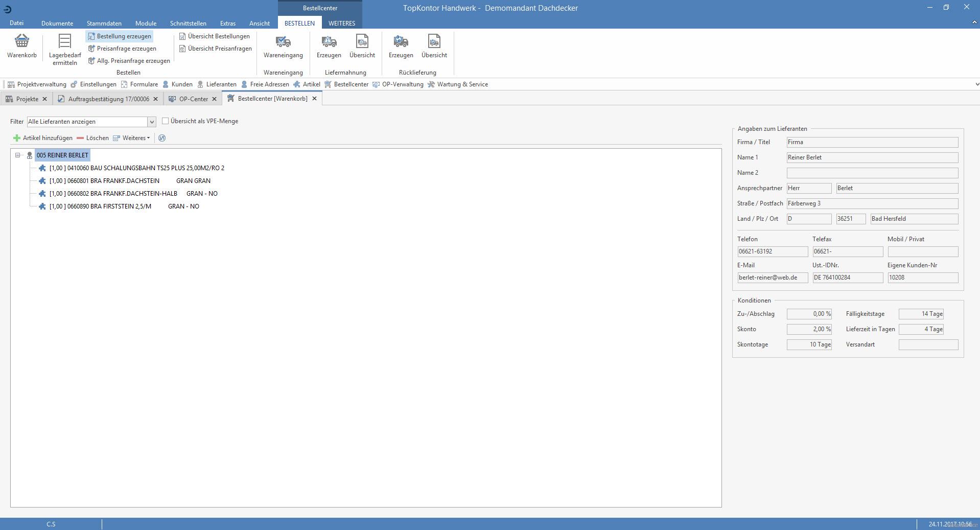Open OP-Verwaltung from quick access bar
This screenshot has width=980, height=530.
(398, 84)
